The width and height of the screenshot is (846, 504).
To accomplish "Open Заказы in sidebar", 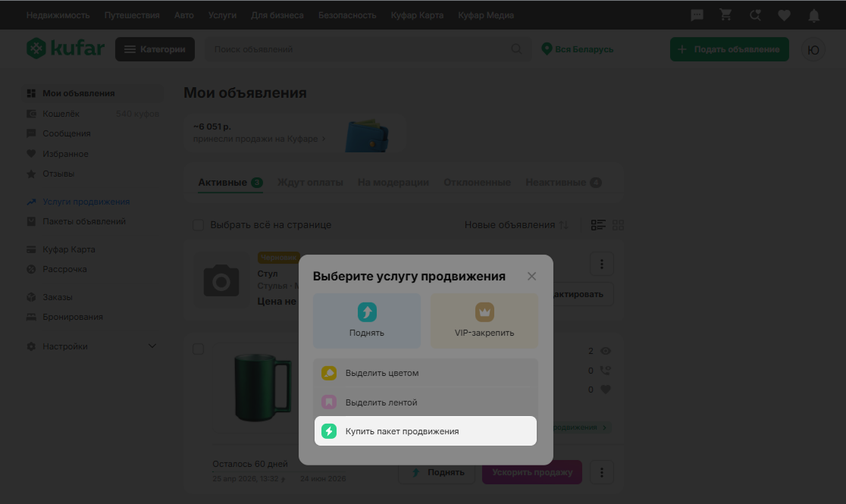I will pyautogui.click(x=57, y=297).
